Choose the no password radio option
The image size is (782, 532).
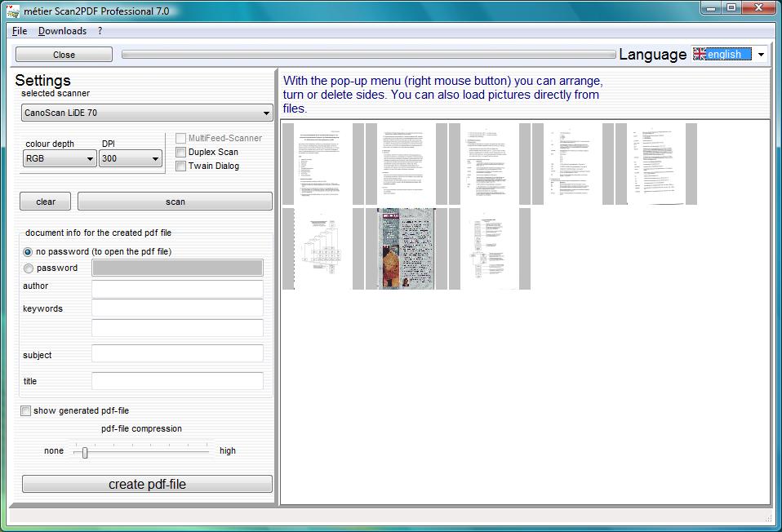point(29,251)
